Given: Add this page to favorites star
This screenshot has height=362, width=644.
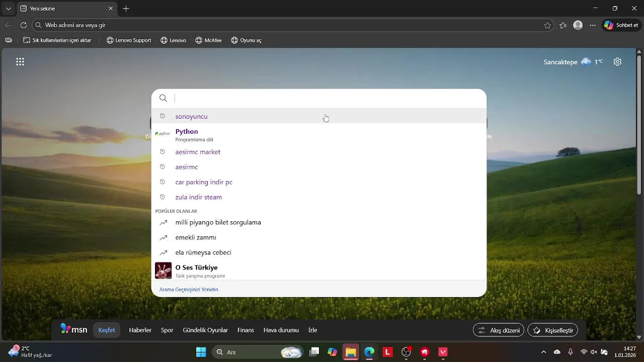Looking at the screenshot, I should click(x=547, y=25).
